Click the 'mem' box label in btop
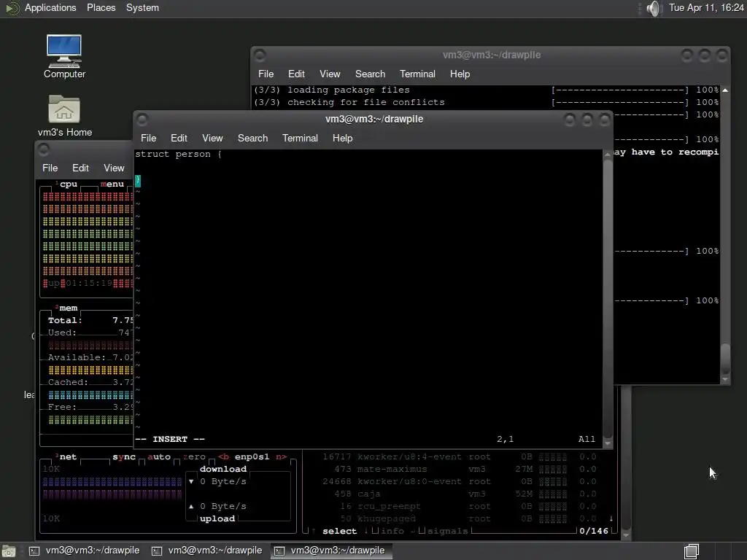This screenshot has width=747, height=560. click(66, 308)
